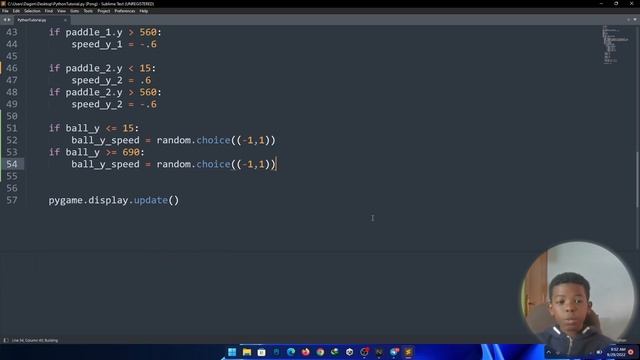Go to previous tab with left arrow
The image size is (640, 360).
4,20
